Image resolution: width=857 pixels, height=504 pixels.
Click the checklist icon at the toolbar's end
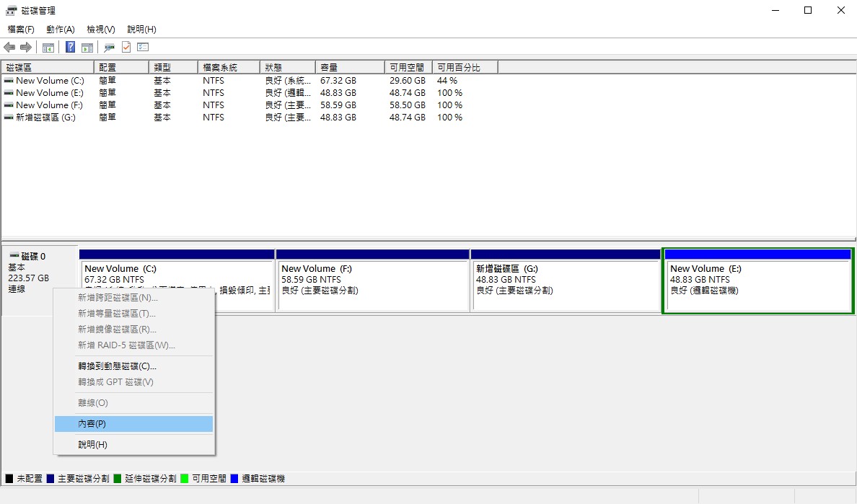click(x=142, y=47)
